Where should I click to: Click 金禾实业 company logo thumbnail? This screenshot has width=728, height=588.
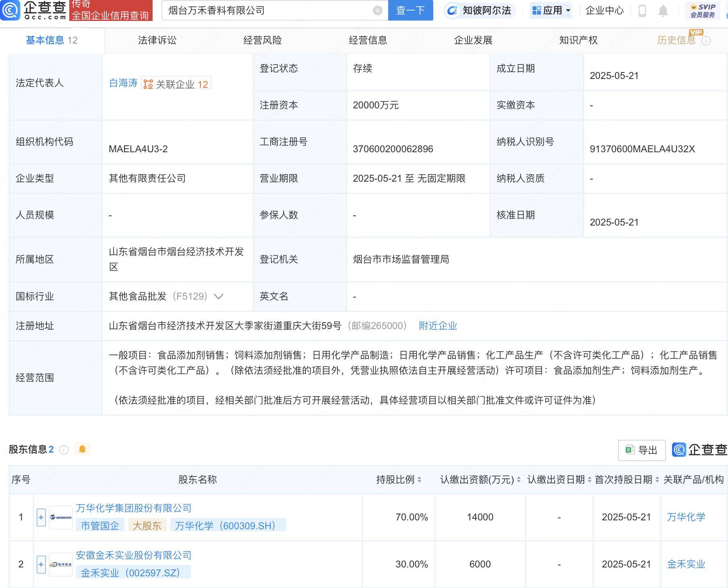click(61, 564)
